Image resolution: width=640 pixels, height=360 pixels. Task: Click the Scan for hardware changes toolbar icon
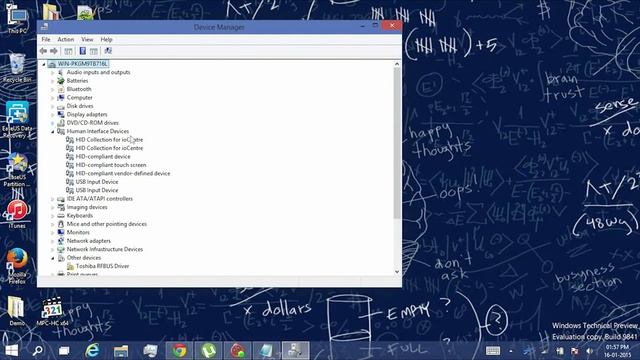(108, 51)
